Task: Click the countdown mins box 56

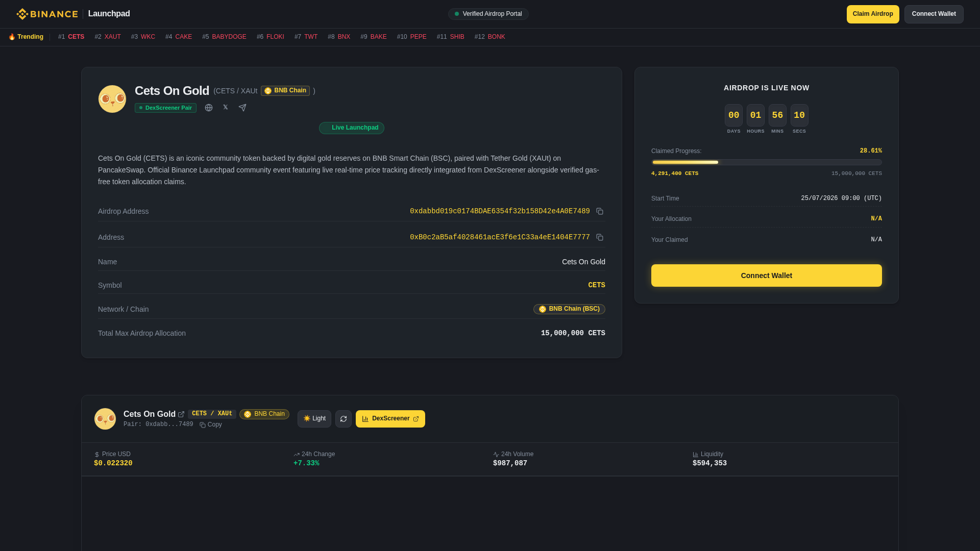Action: [x=777, y=115]
